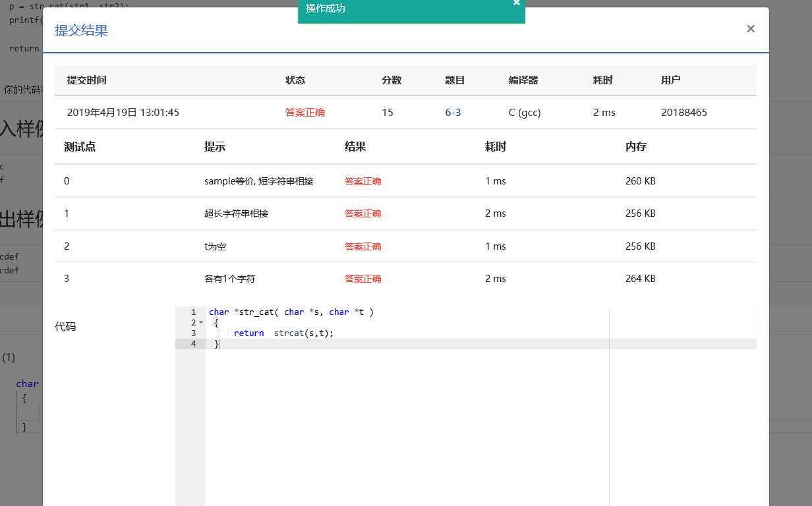Click hint t为空
Screen dimensions: 812x506
(x=216, y=246)
